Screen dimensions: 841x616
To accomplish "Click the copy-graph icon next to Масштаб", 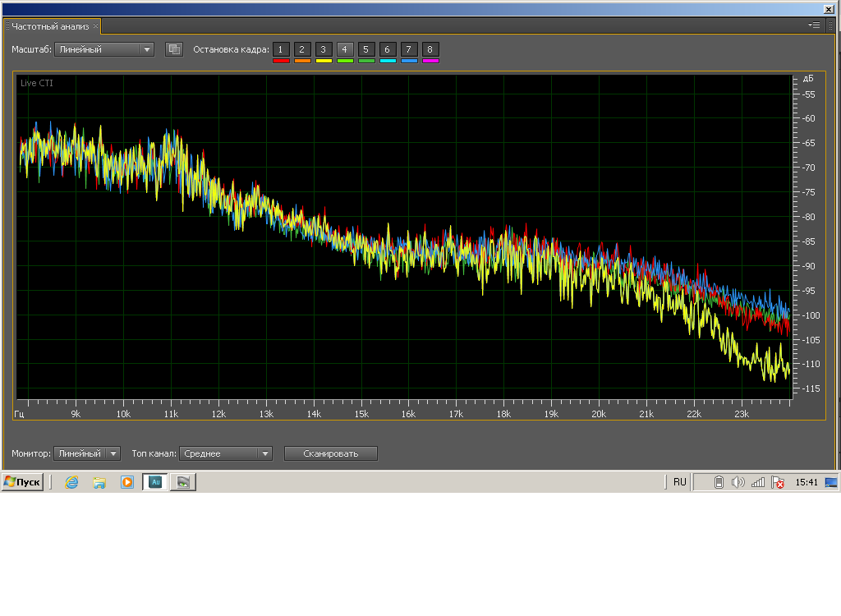I will (173, 49).
